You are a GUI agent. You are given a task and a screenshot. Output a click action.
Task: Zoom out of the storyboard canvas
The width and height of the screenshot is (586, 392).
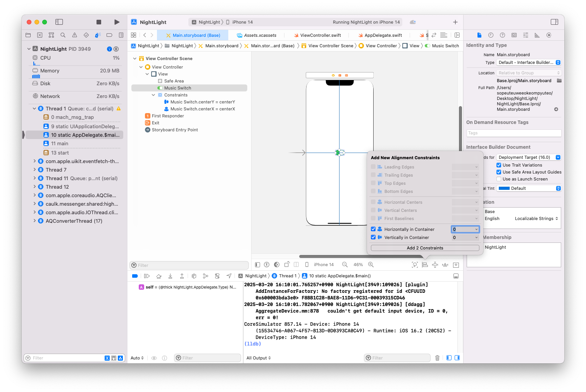pyautogui.click(x=345, y=265)
